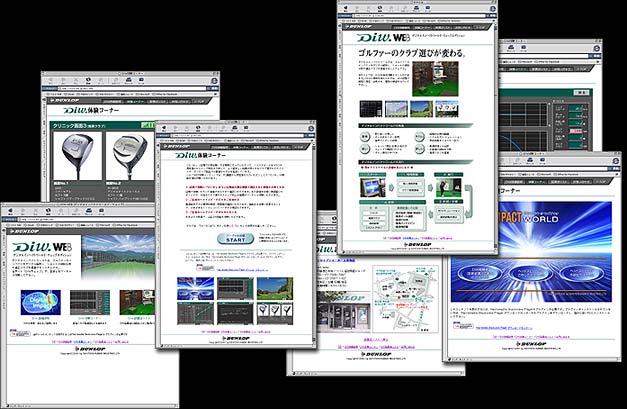Click the Mail icon in the Impact World window
Viewport: 627px width, 409px height.
pos(543,161)
